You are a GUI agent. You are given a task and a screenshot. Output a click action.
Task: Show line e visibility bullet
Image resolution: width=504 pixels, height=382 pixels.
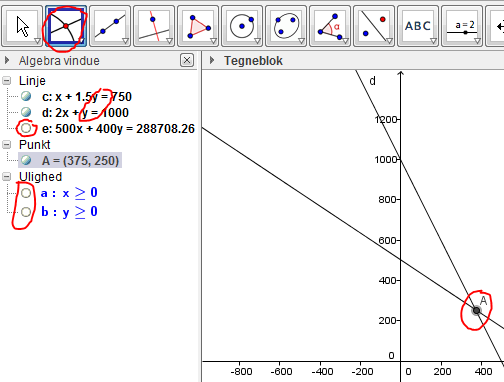[x=26, y=128]
